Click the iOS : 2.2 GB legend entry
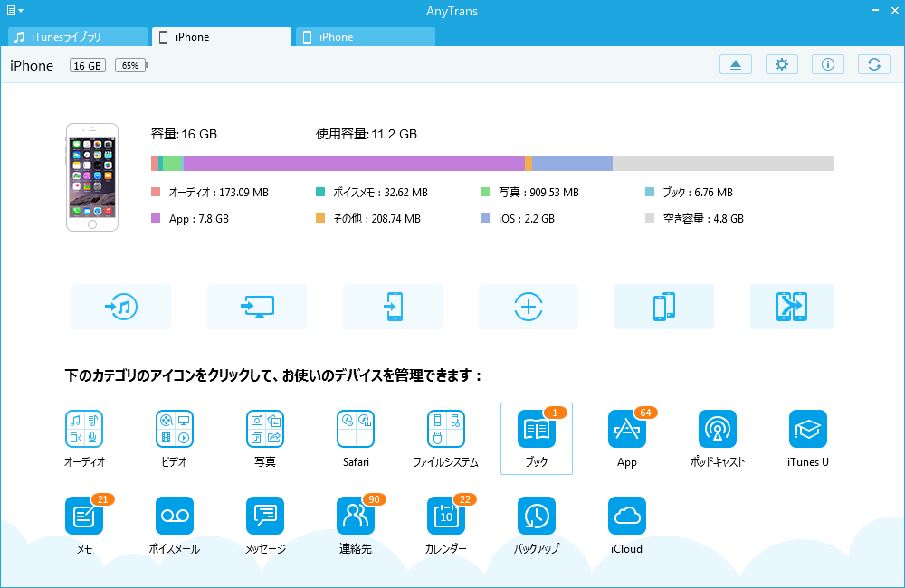Image resolution: width=905 pixels, height=588 pixels. [x=518, y=219]
